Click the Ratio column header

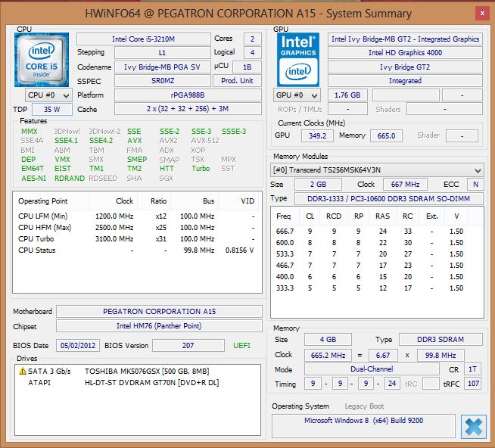click(154, 201)
